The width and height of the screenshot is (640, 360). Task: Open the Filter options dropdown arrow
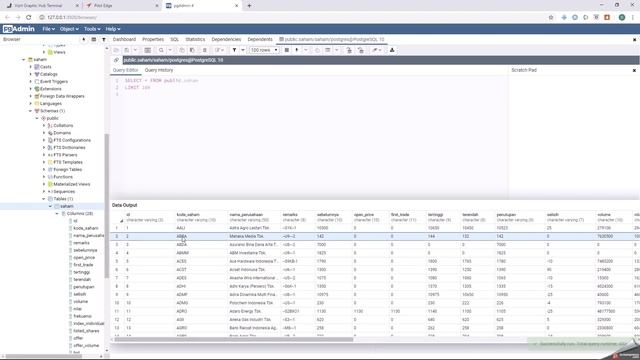[x=243, y=50]
